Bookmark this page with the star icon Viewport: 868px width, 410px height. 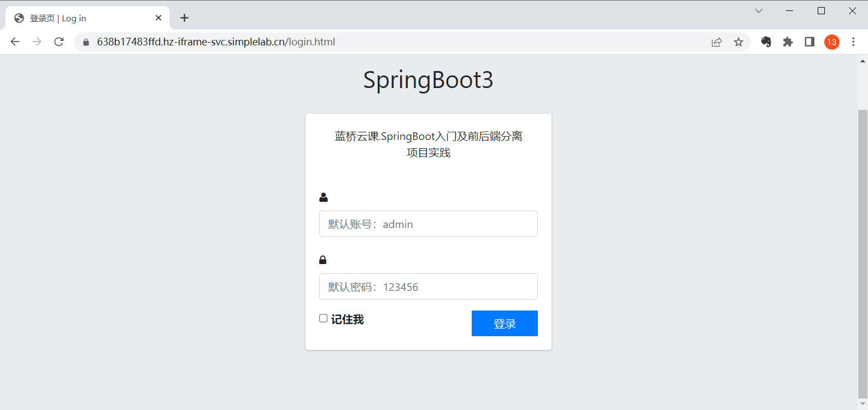click(x=738, y=42)
